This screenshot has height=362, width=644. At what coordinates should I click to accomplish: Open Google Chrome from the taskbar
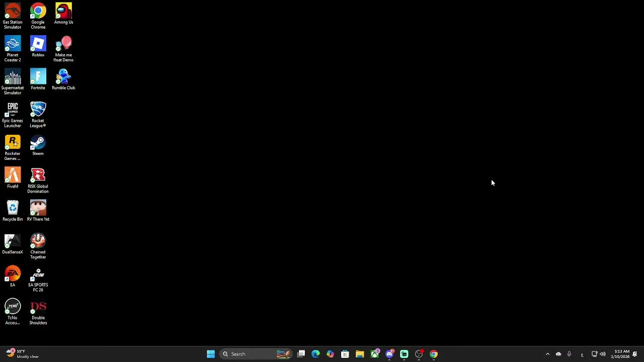434,354
